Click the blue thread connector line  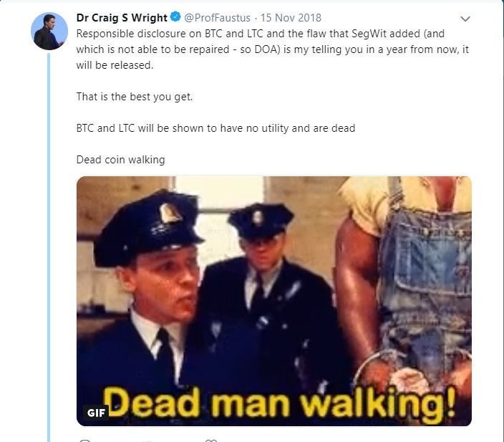tap(49, 247)
